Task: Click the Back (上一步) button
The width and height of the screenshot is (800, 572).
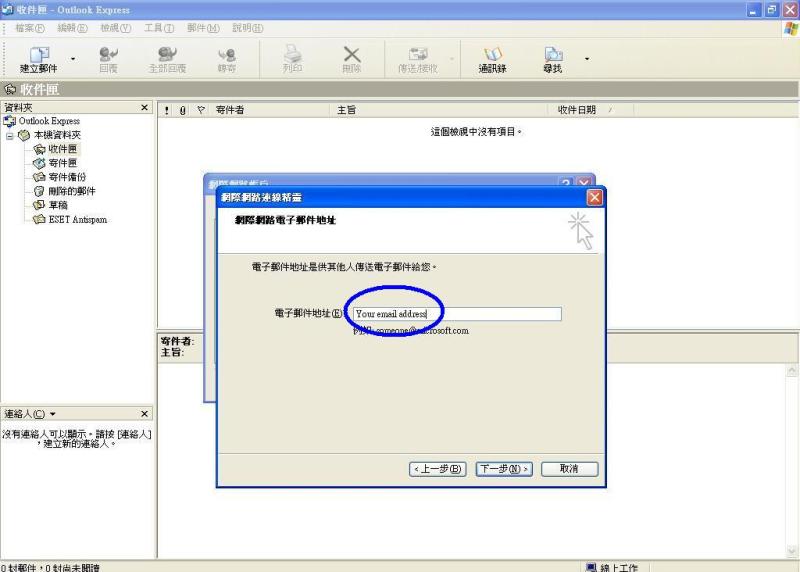Action: [x=438, y=469]
